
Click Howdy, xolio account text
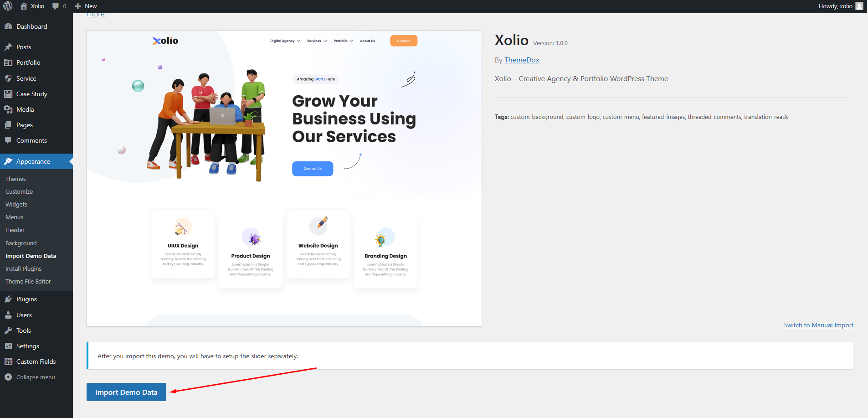[835, 6]
